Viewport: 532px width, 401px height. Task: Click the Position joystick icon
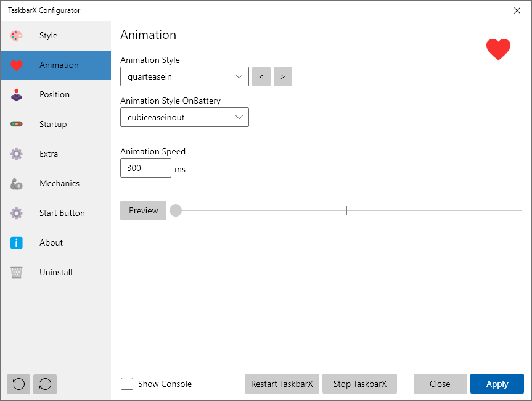coord(16,95)
